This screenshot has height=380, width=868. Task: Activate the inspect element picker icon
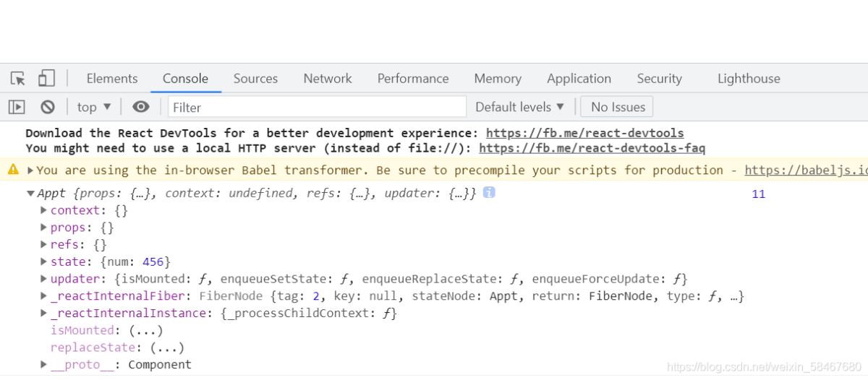(18, 78)
